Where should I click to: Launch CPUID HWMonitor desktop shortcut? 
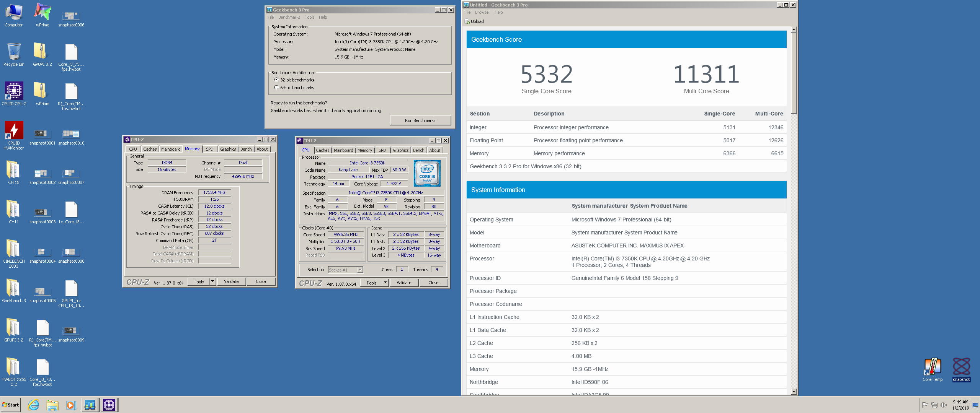(x=14, y=135)
